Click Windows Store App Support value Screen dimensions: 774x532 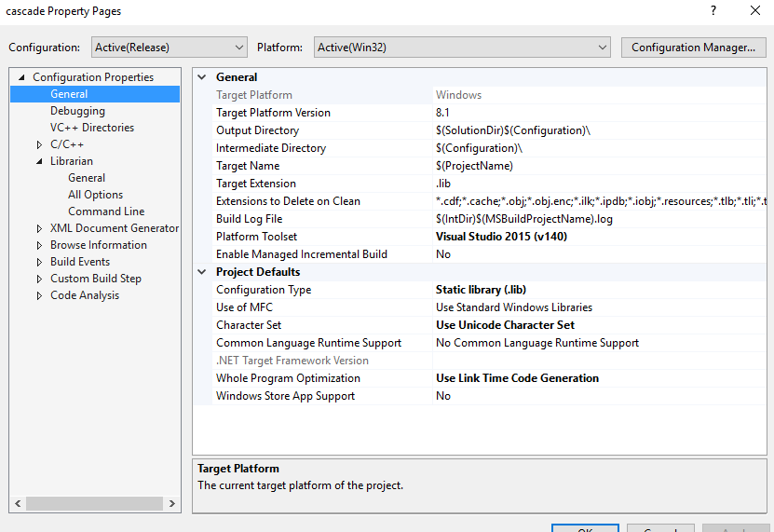coord(599,396)
